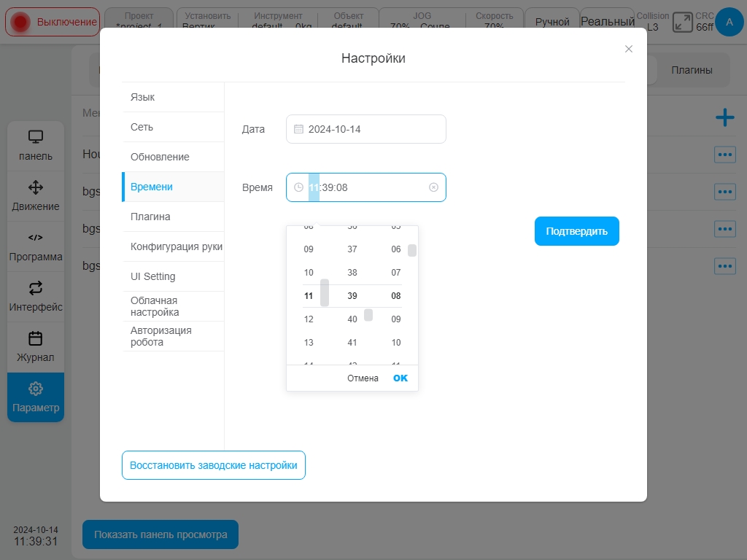Open the Дата date picker field
Viewport: 747px width, 560px height.
[x=366, y=129]
